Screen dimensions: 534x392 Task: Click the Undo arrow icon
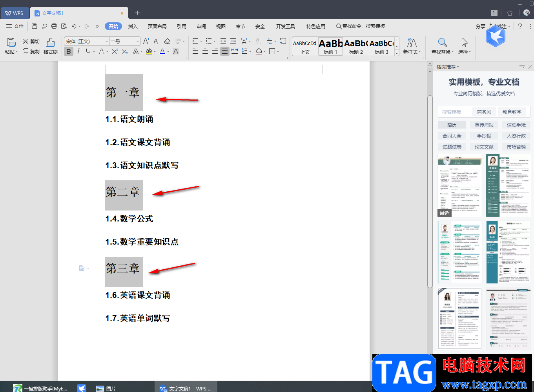pyautogui.click(x=74, y=26)
